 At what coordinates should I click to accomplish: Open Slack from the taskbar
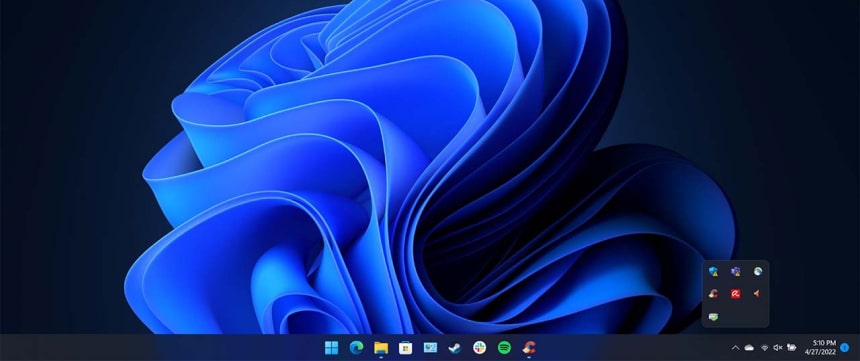coord(479,347)
